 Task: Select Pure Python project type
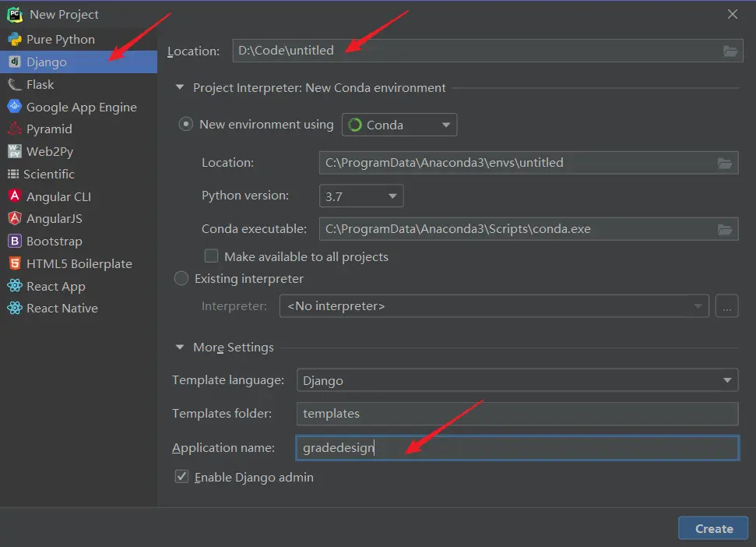coord(79,40)
